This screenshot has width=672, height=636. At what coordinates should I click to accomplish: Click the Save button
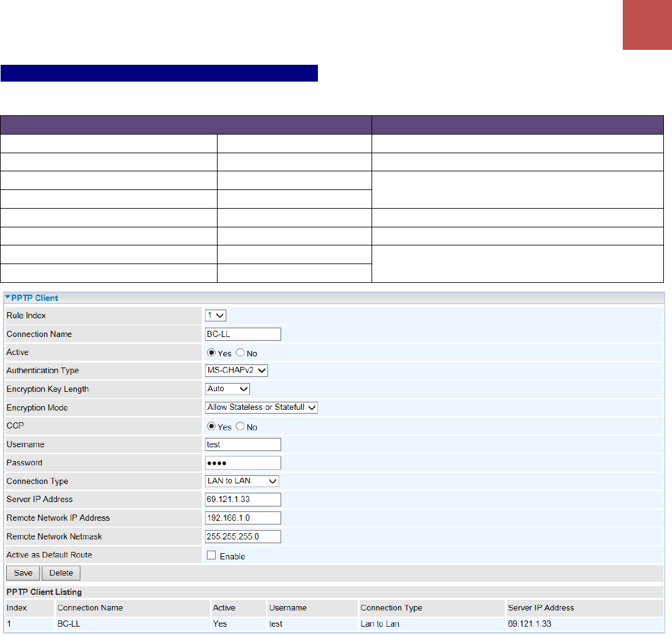(x=23, y=573)
